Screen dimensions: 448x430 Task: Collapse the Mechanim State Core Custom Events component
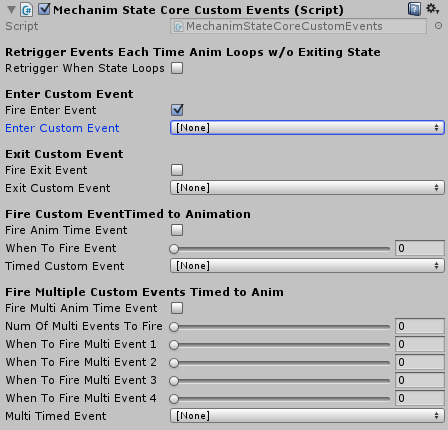coord(11,10)
